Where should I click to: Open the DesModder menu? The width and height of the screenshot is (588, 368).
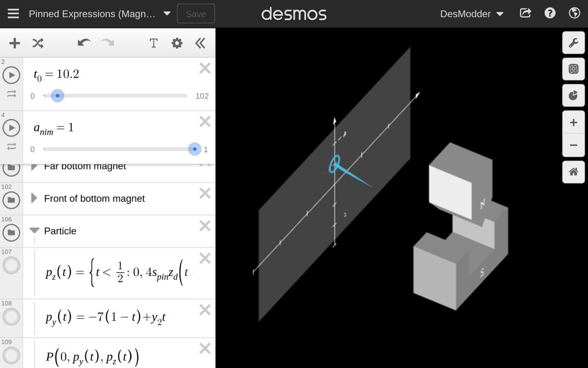(472, 13)
